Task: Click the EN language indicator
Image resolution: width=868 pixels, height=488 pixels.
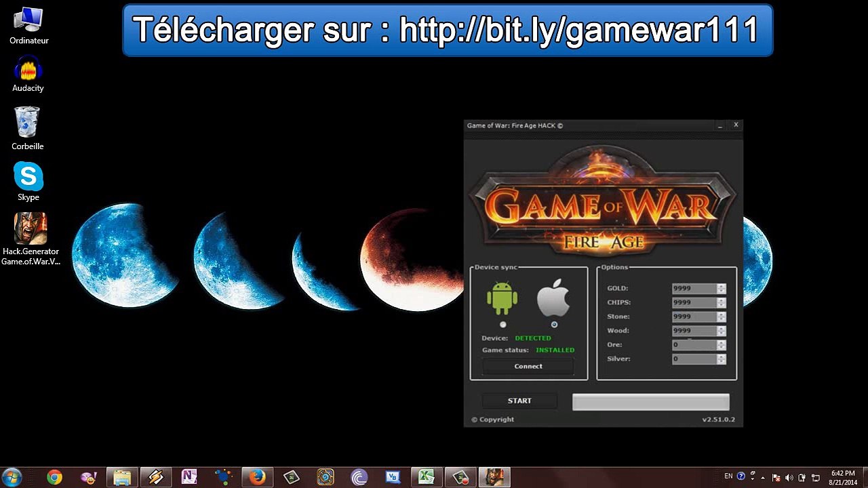Action: [728, 476]
